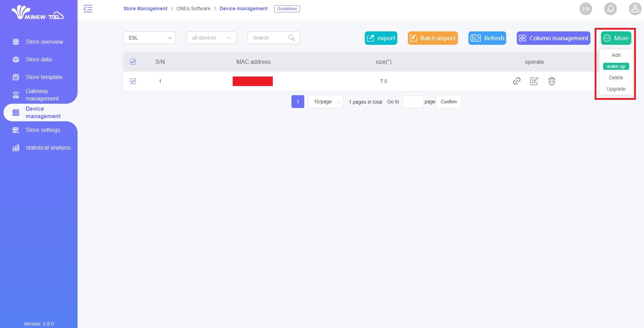Select wake up from the More menu

click(616, 66)
